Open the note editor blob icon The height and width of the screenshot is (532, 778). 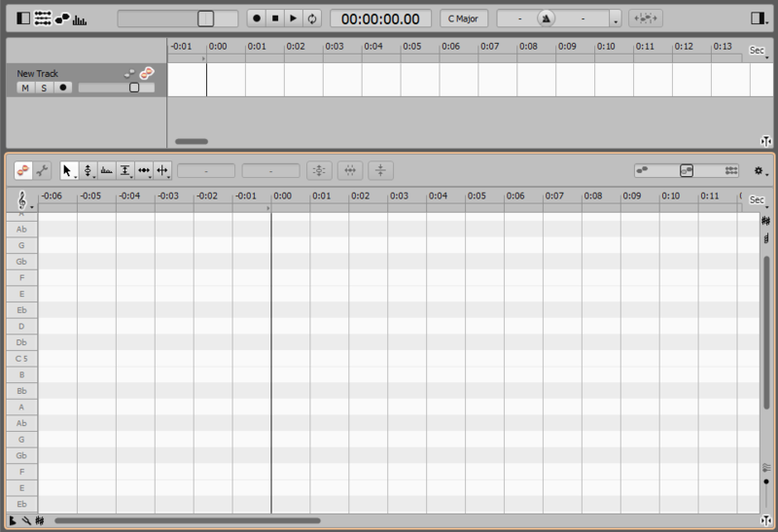click(62, 18)
